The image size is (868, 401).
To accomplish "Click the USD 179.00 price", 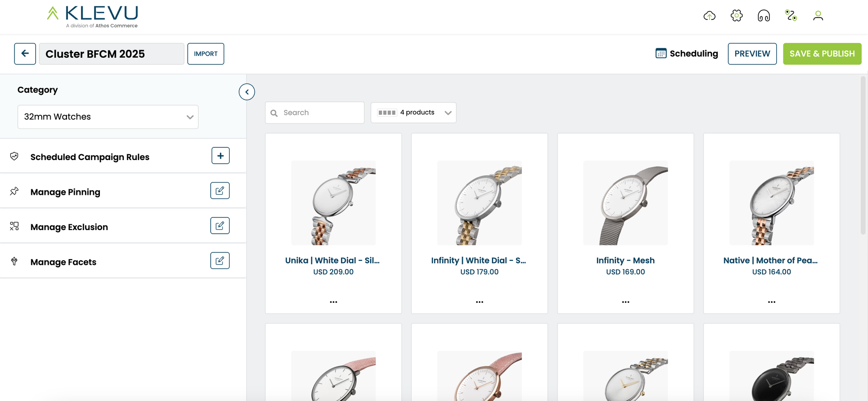I will coord(480,272).
